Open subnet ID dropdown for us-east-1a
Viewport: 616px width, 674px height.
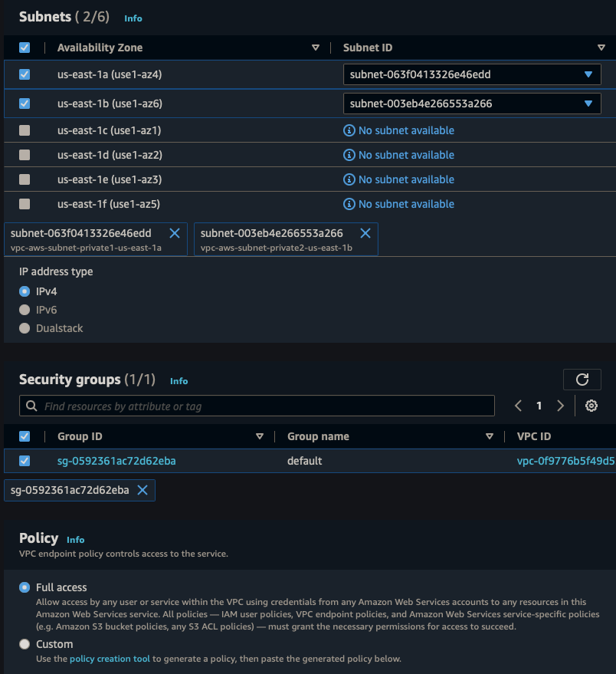[589, 74]
